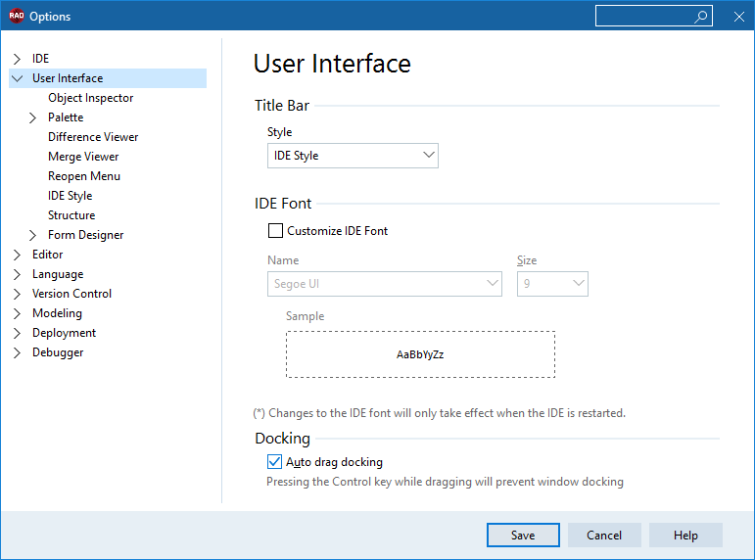Select Object Inspector in tree
The image size is (755, 560).
pyautogui.click(x=90, y=98)
